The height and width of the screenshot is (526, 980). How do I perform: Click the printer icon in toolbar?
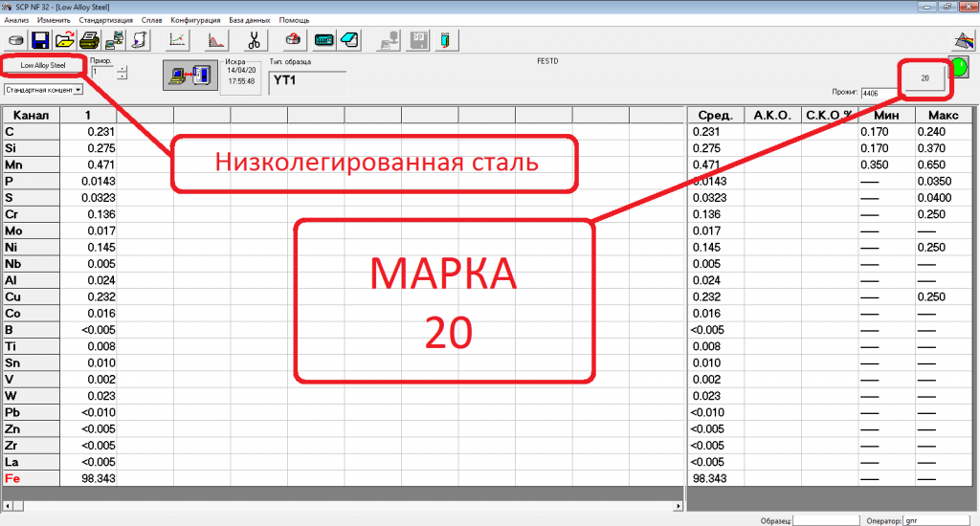tap(89, 40)
